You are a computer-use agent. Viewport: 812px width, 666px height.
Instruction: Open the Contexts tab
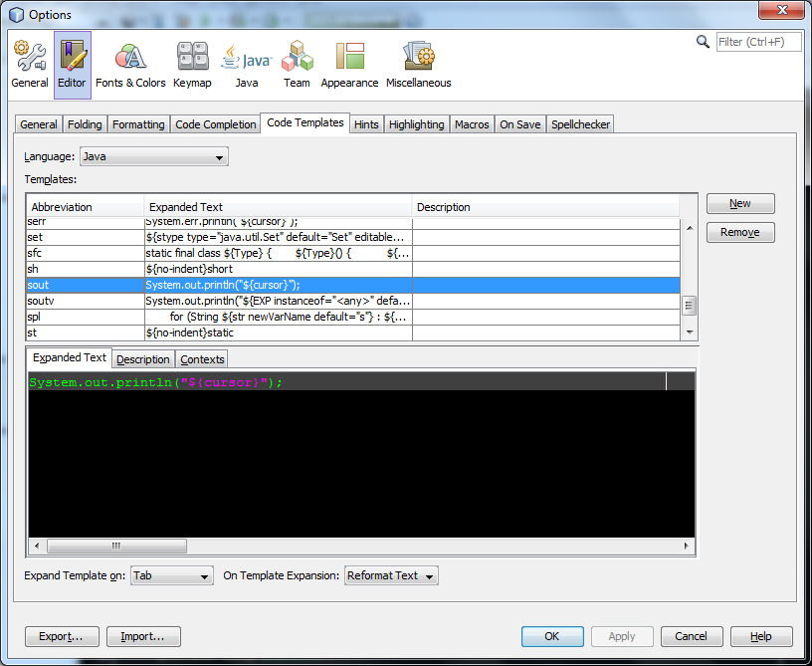[x=202, y=358]
